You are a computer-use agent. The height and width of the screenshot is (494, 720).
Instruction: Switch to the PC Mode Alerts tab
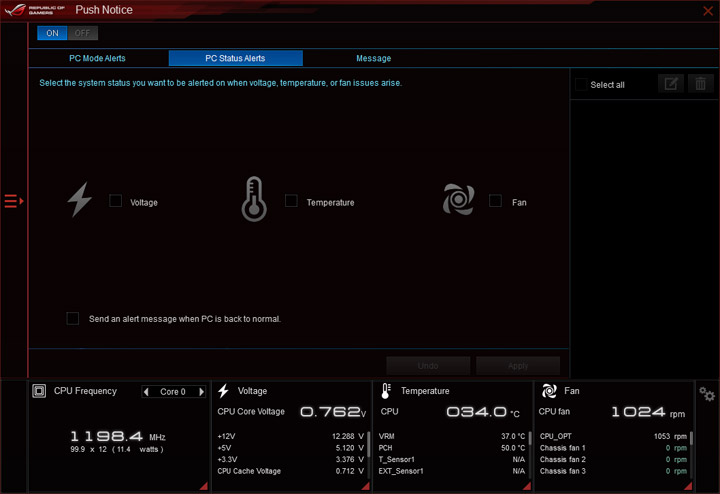pyautogui.click(x=97, y=58)
